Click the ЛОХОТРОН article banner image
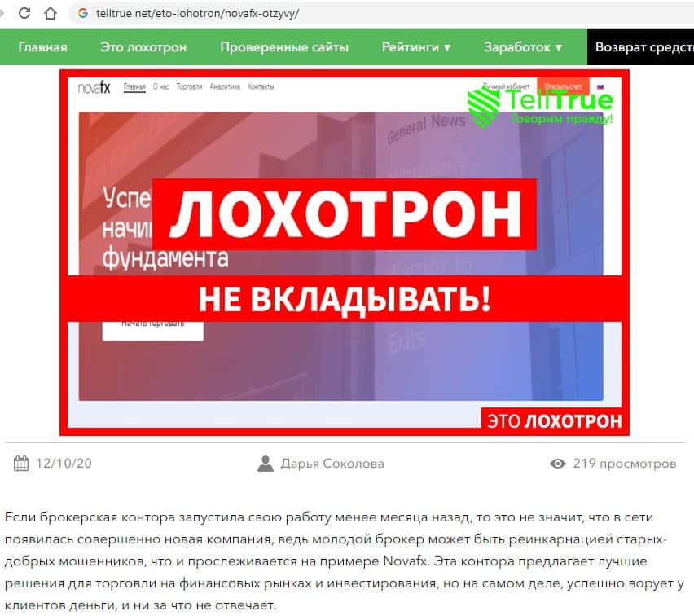The height and width of the screenshot is (616, 694). click(x=345, y=253)
